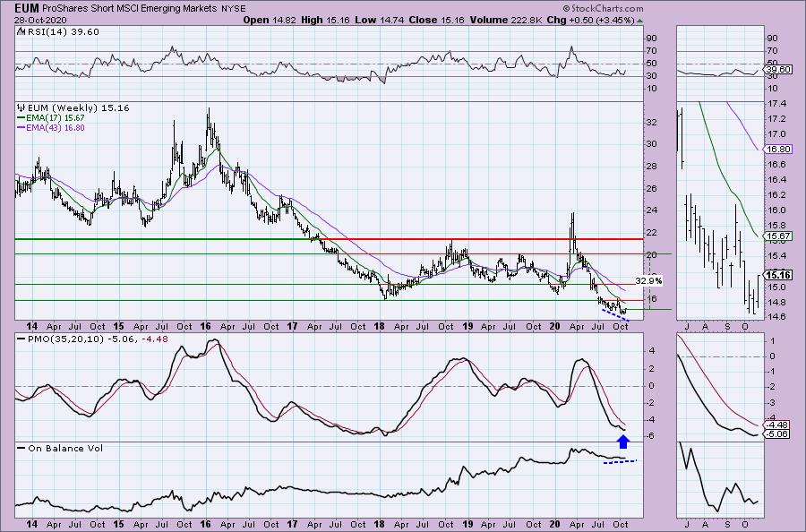
Task: Click the StockCharts.com copyright text
Action: pos(603,8)
